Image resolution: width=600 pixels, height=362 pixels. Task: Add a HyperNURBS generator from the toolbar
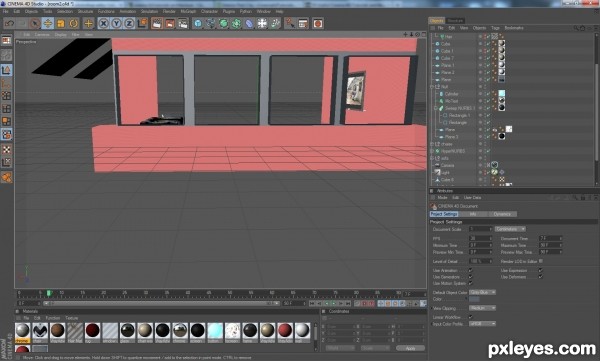223,24
